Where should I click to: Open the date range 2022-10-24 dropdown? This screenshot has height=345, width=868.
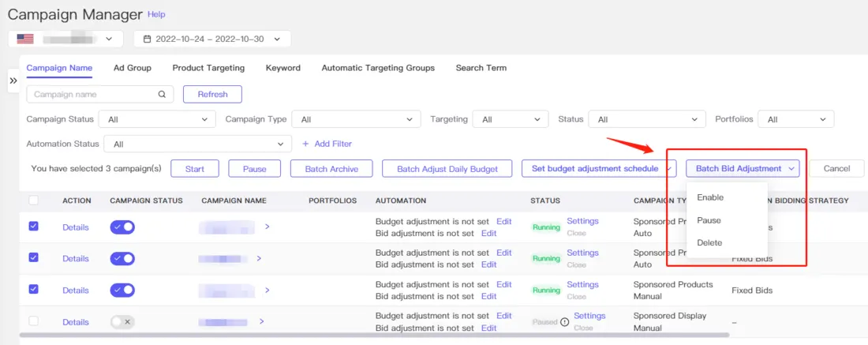click(212, 39)
